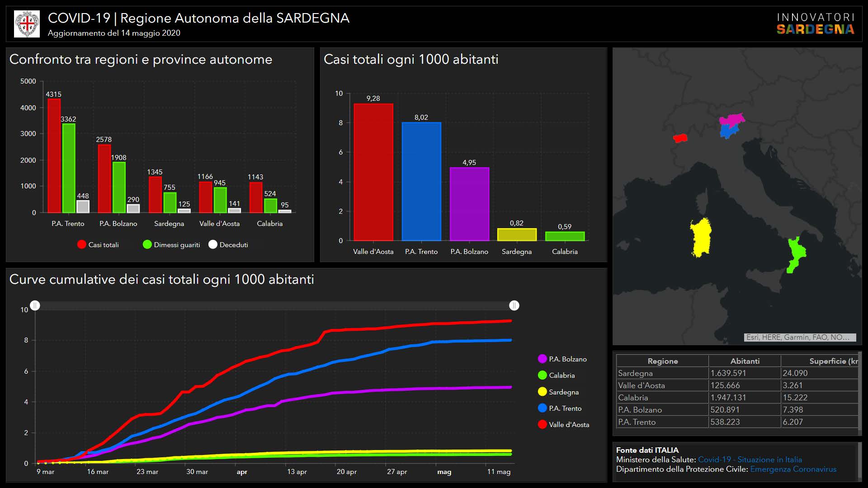This screenshot has height=488, width=868.
Task: Grab the left range slider handle of curve chart
Action: click(35, 305)
